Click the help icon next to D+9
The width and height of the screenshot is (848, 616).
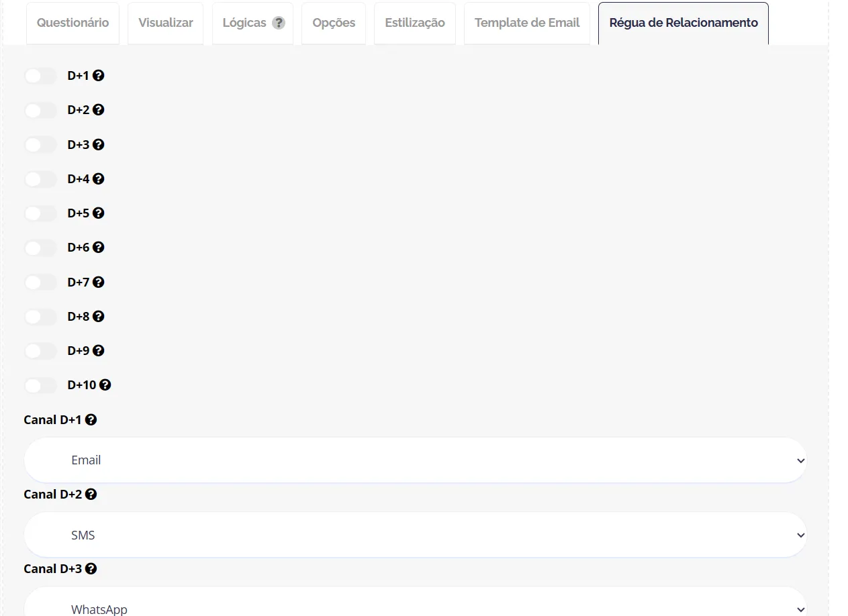click(98, 351)
